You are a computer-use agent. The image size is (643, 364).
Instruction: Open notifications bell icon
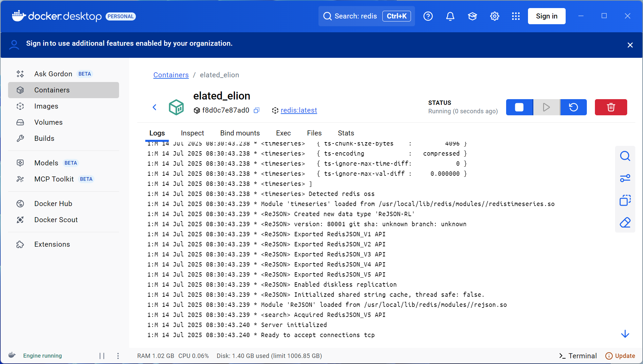click(450, 16)
